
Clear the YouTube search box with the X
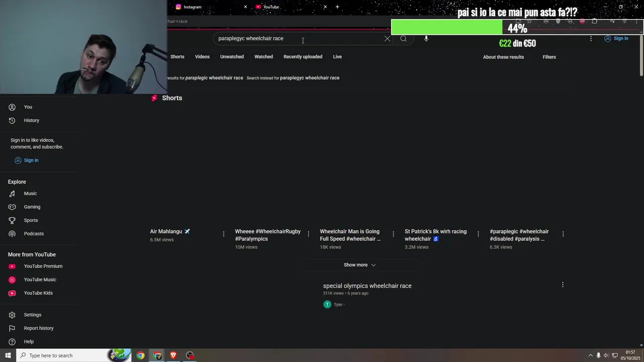click(387, 39)
